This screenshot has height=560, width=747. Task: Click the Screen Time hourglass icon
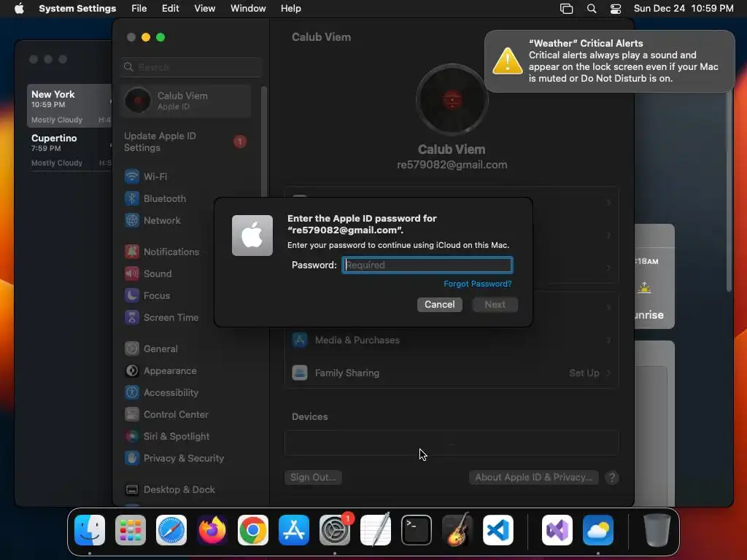pos(132,317)
